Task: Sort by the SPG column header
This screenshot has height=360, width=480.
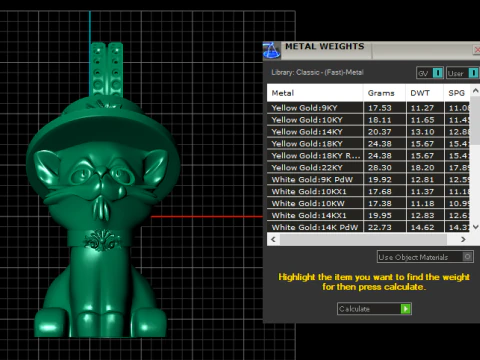Action: point(457,93)
